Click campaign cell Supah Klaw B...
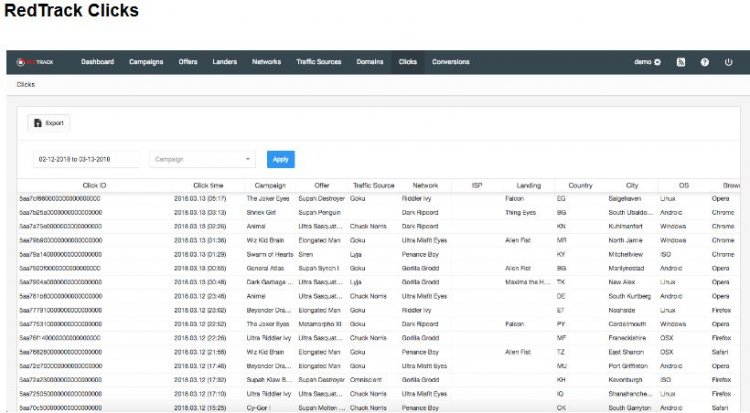The width and height of the screenshot is (750, 413). coord(269,380)
